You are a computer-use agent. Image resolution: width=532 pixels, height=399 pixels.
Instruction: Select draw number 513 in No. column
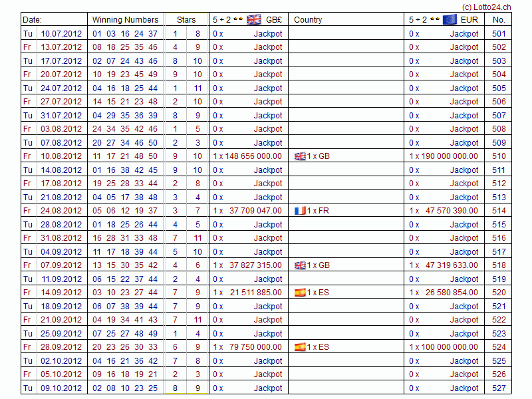point(499,198)
